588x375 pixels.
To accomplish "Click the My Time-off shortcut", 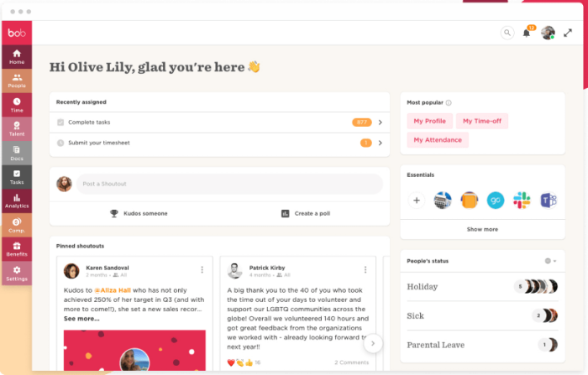I will (482, 121).
